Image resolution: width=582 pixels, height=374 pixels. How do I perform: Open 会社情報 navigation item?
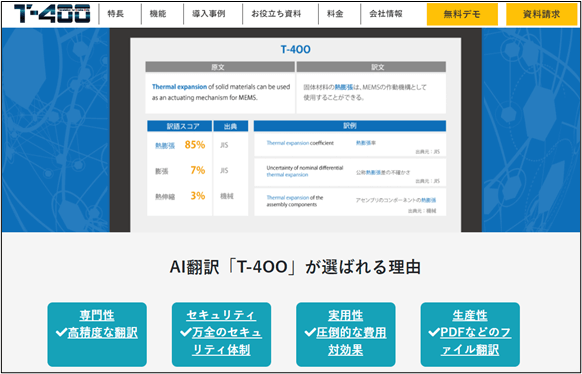[x=386, y=14]
